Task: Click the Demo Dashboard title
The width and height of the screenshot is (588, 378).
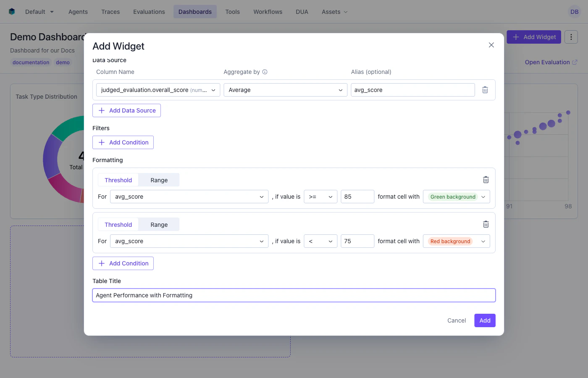Action: [47, 37]
